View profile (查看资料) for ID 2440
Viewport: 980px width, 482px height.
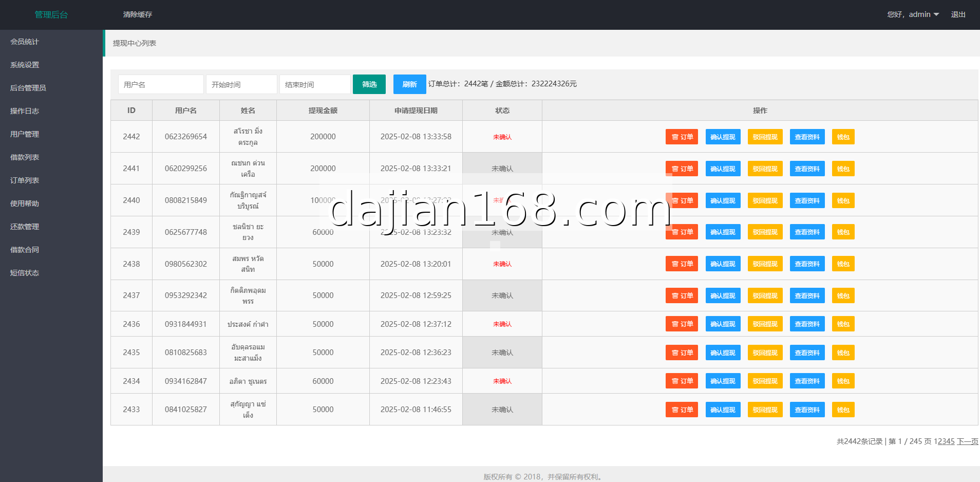807,200
